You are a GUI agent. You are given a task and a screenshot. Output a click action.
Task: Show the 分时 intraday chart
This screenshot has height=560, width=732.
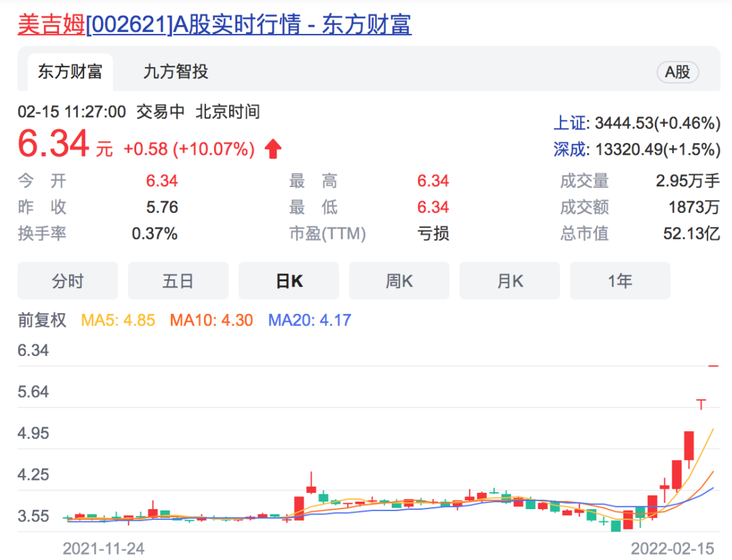(x=68, y=281)
